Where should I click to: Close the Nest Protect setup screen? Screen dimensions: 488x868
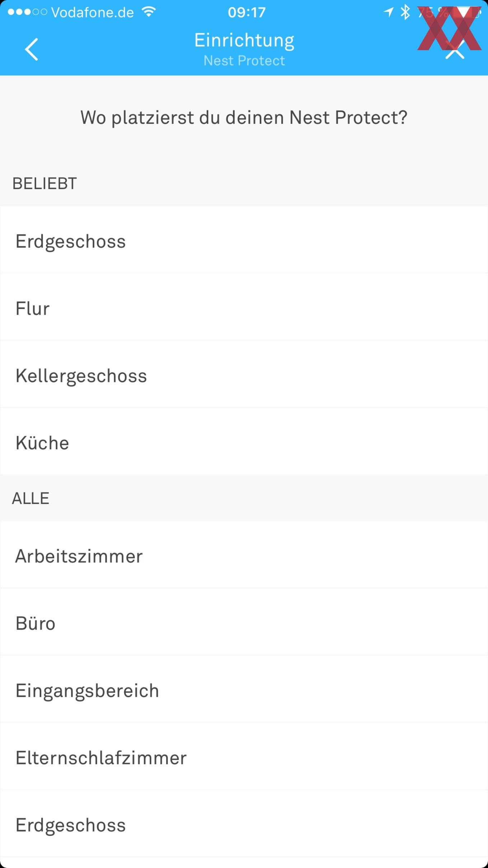455,50
